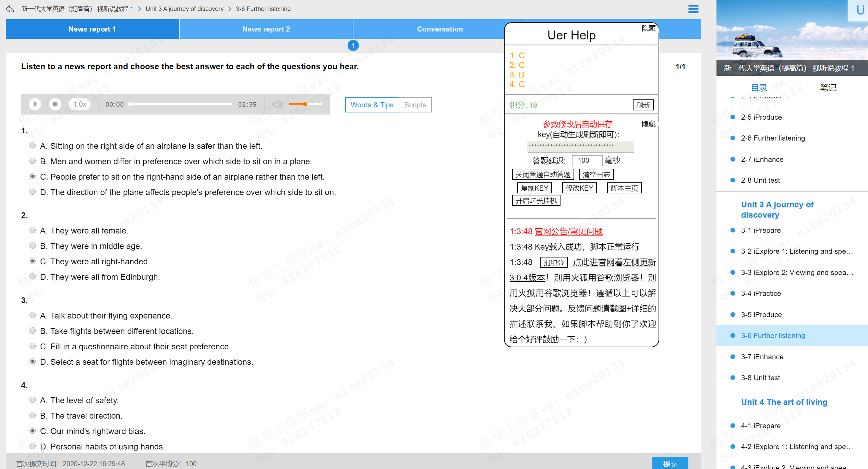Mute the speaker volume icon
868x469 pixels.
(x=278, y=104)
